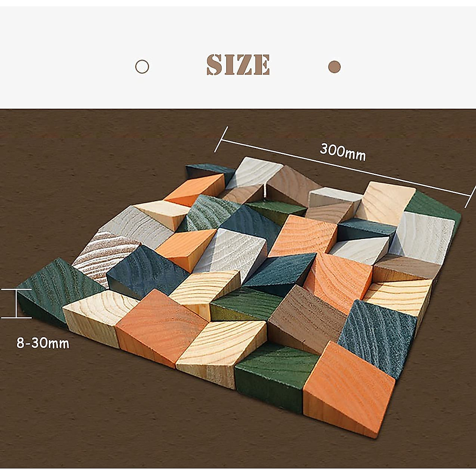This screenshot has height=476, width=476.
Task: Click the filled brown dot beside SIZE
Action: pyautogui.click(x=334, y=67)
